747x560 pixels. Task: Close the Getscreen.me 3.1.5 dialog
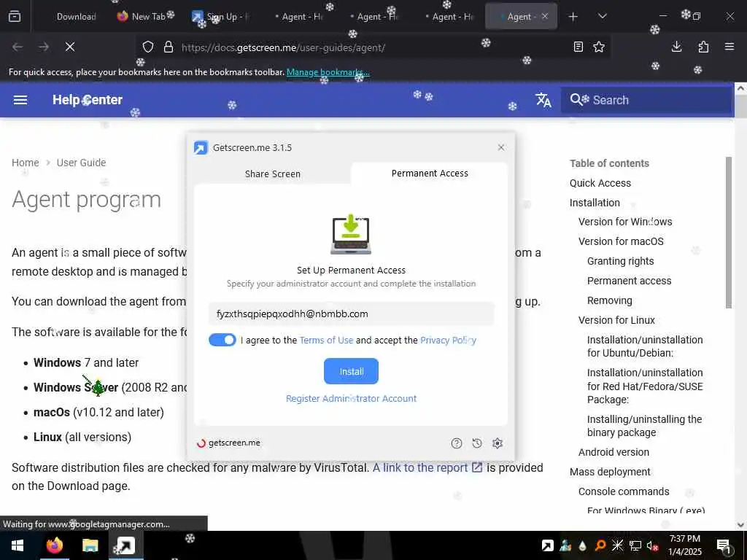(500, 147)
